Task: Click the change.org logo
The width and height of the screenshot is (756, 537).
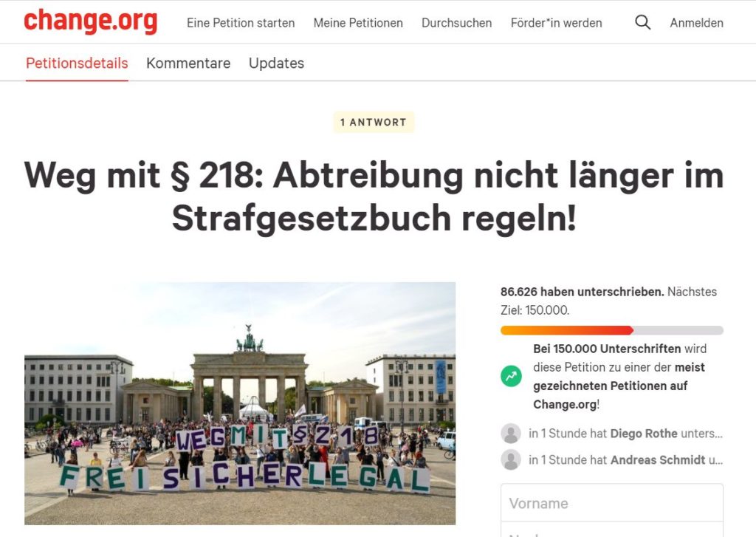Action: [91, 21]
